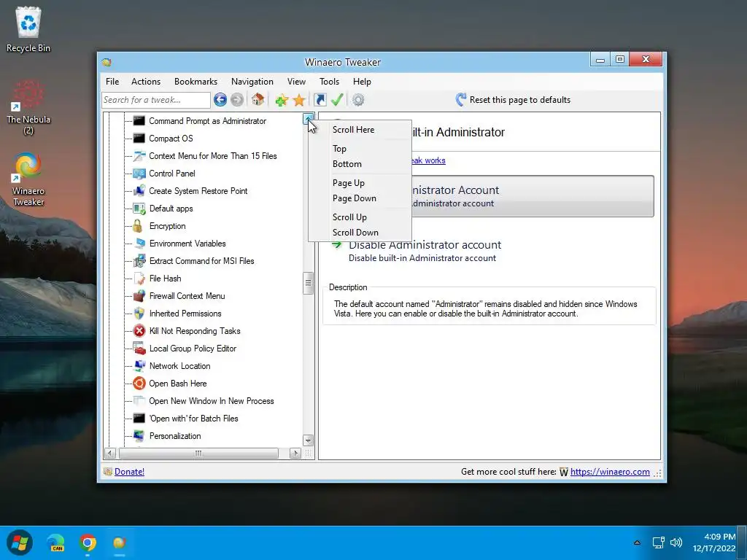Screen dimensions: 747x560
Task: Click the tree vertical scrollbar thumb
Action: pyautogui.click(x=309, y=284)
